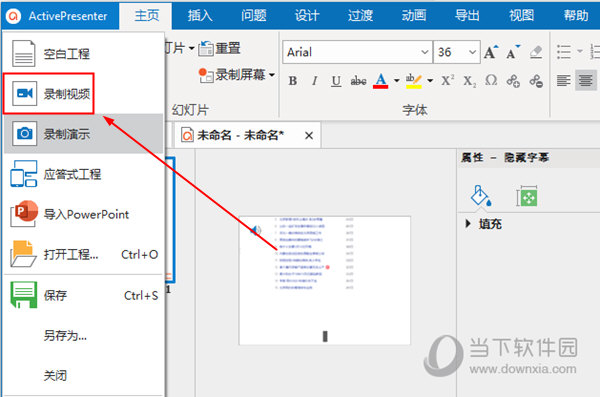Open the fill paint-bucket properties tab
This screenshot has height=397, width=600.
481,196
